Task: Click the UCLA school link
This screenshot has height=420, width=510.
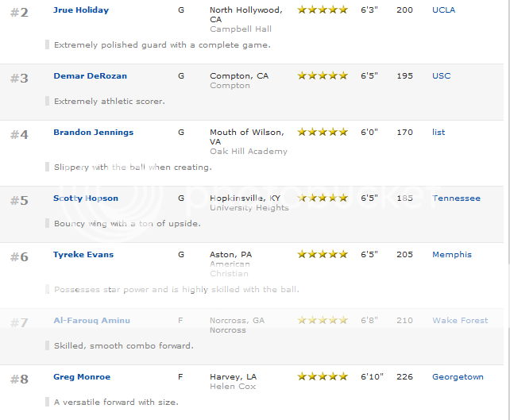Action: click(443, 10)
